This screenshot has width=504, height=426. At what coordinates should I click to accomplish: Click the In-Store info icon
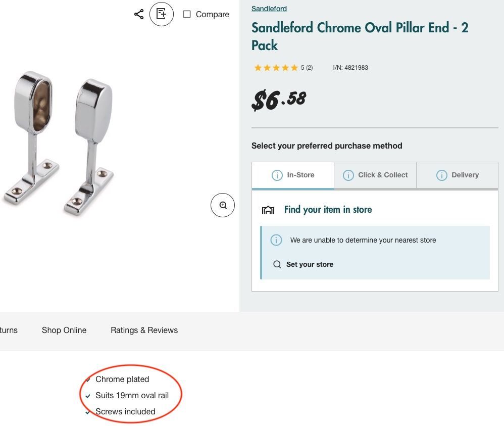click(x=277, y=175)
